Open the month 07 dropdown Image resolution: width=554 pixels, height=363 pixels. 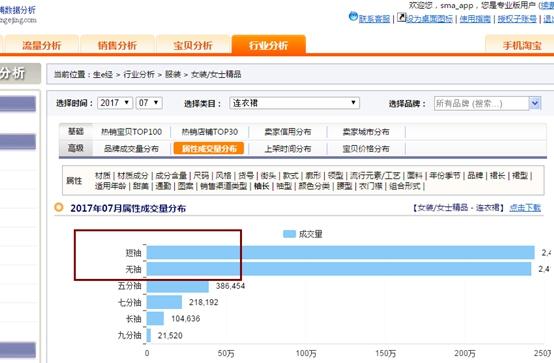(149, 103)
